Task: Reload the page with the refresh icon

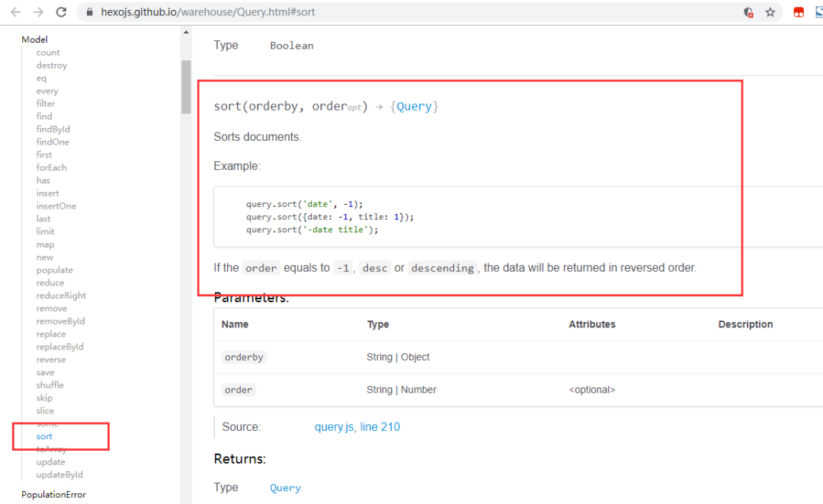Action: (x=62, y=12)
